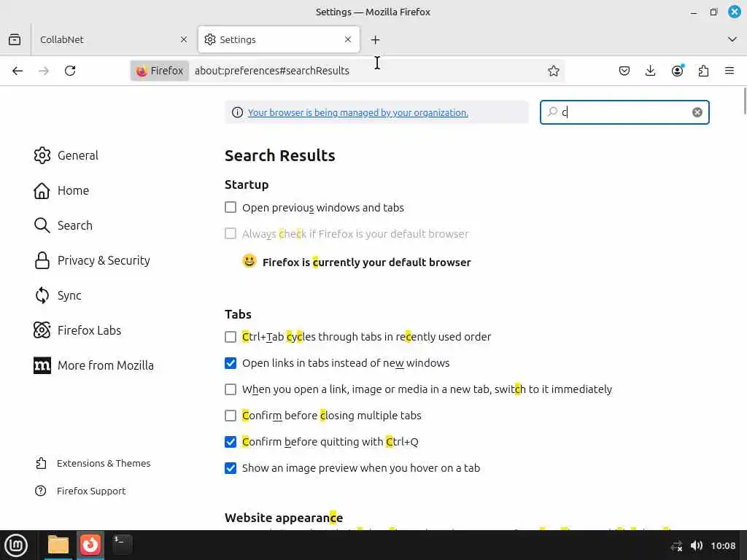Open Firefox Support link
Viewport: 747px width, 560px height.
[x=81, y=491]
